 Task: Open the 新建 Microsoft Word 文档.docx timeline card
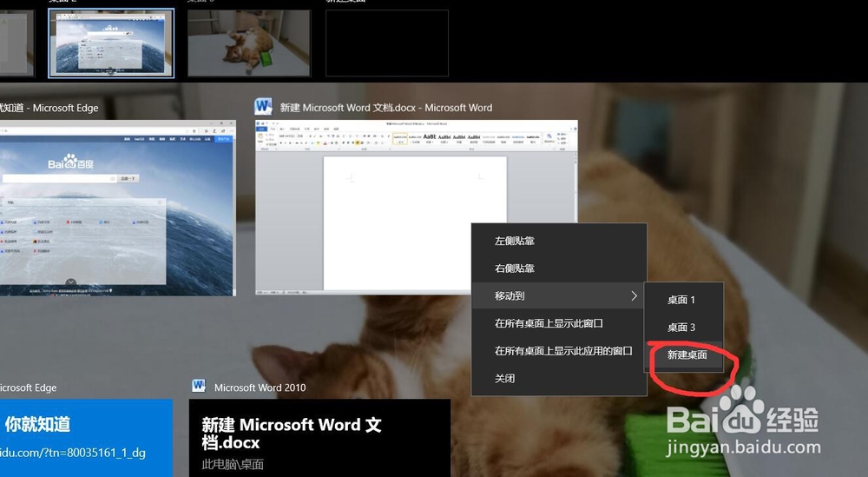[319, 438]
